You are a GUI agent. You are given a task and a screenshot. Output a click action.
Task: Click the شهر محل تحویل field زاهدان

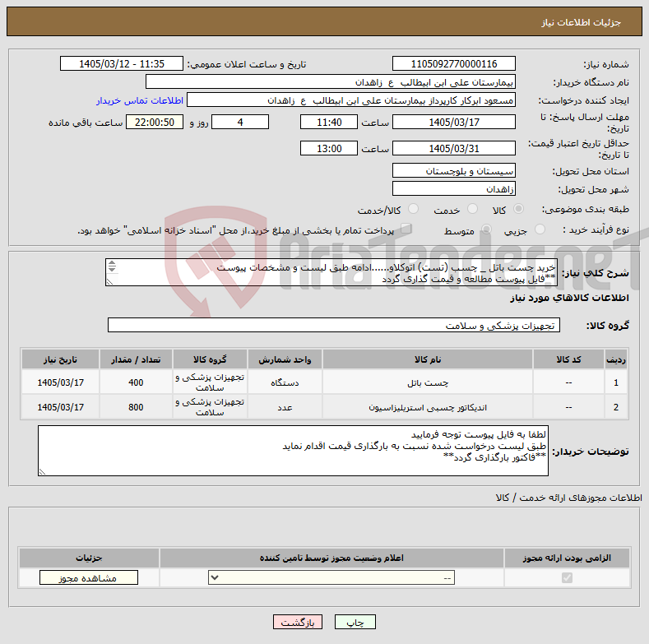(453, 188)
